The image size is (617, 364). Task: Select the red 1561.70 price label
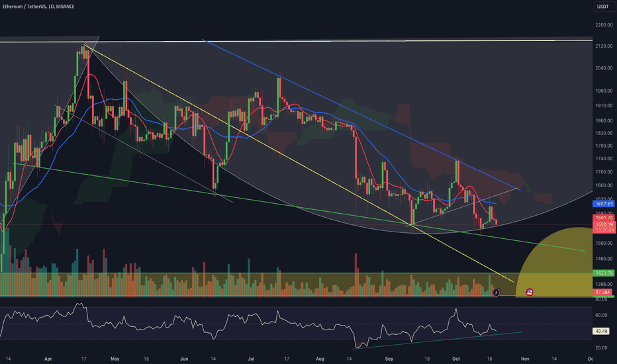point(603,218)
